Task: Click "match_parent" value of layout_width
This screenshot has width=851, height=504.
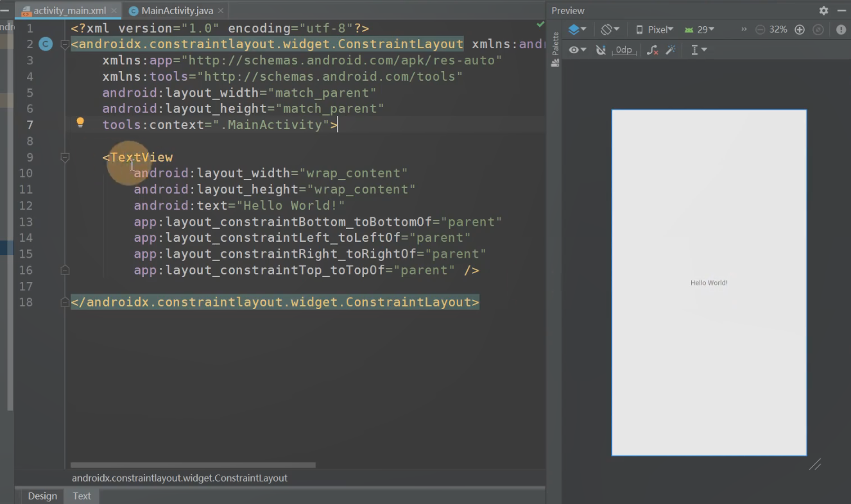Action: [322, 92]
